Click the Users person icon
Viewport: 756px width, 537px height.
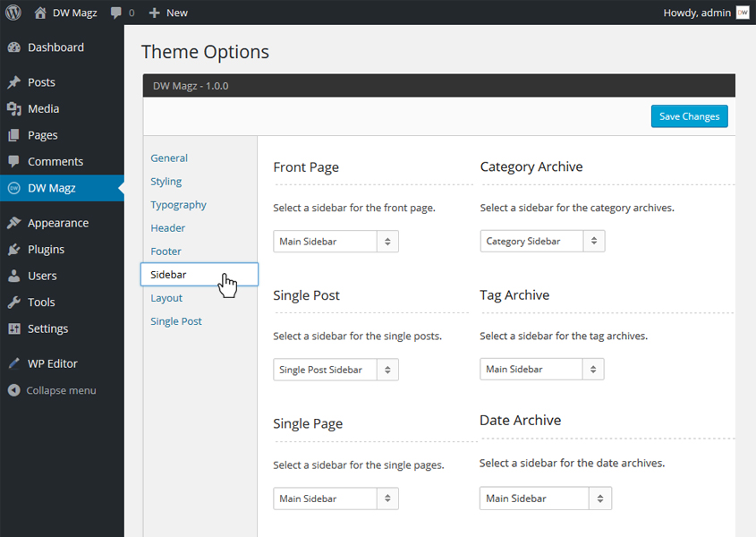[x=14, y=276]
